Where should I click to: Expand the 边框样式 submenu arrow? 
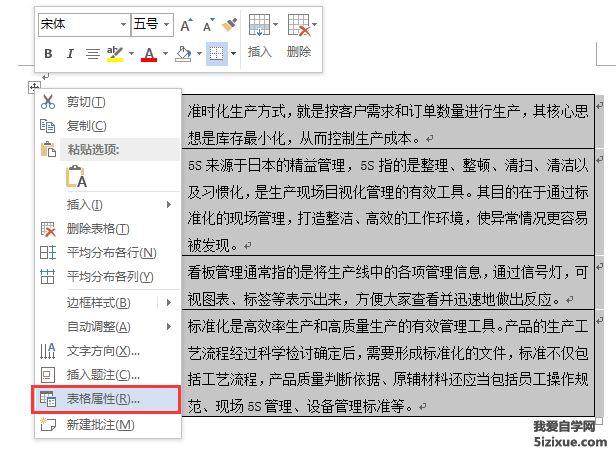[169, 302]
